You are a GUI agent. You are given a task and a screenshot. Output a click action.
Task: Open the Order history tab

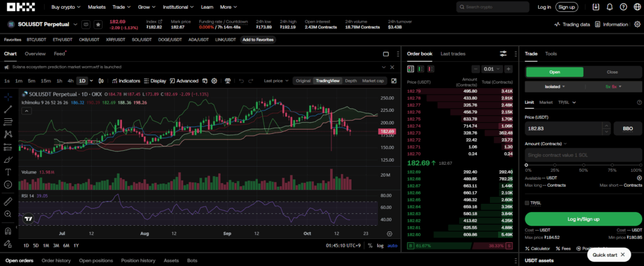pos(56,260)
